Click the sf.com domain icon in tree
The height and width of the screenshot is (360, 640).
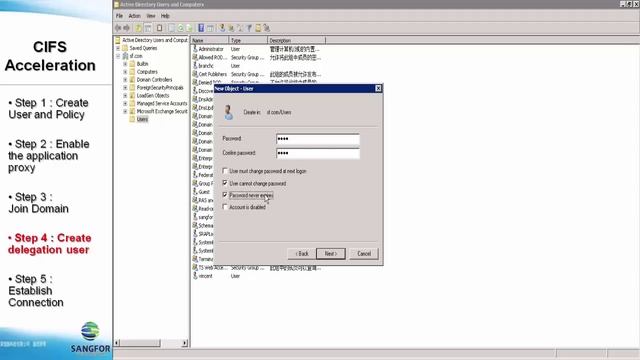pos(125,56)
